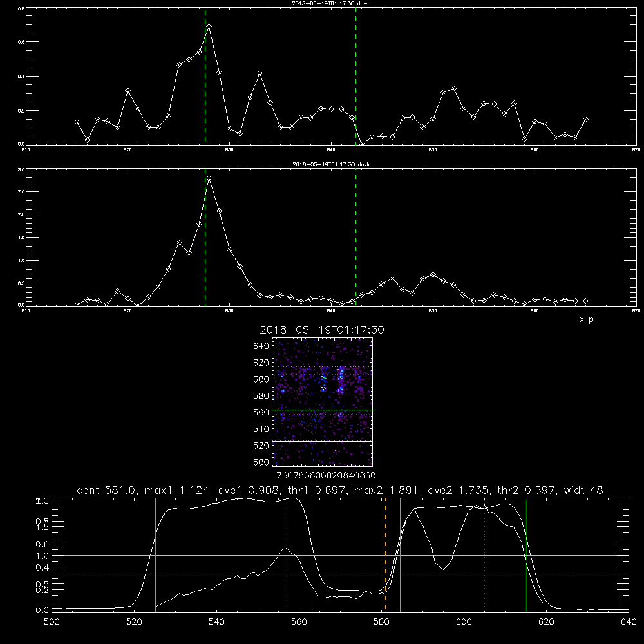Click the dawn plot's green dashed line near 842

[355, 77]
